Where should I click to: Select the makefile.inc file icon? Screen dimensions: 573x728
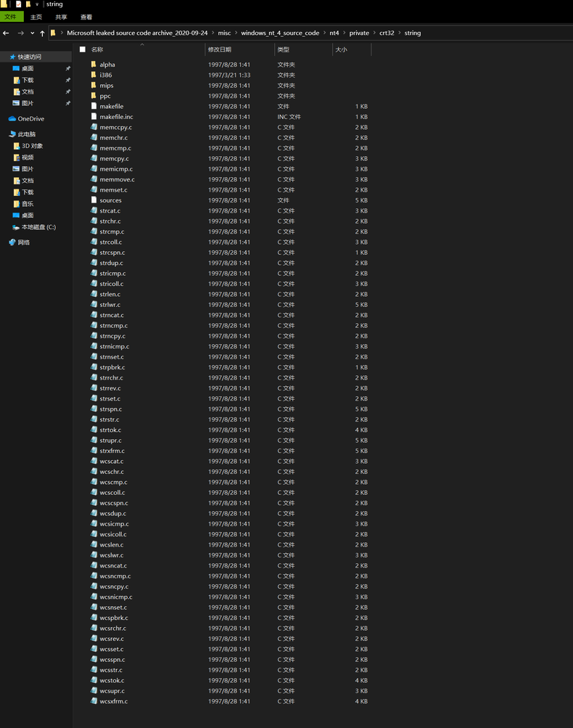(94, 117)
